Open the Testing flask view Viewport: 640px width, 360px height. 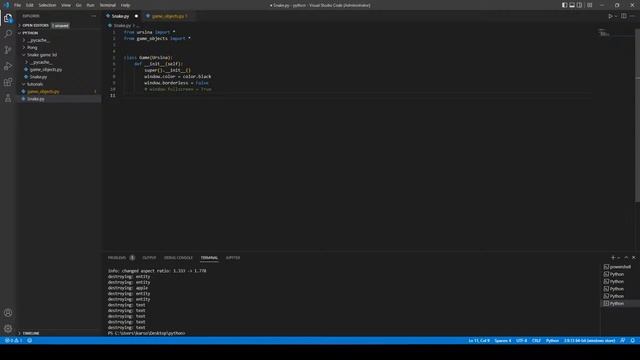[8, 98]
